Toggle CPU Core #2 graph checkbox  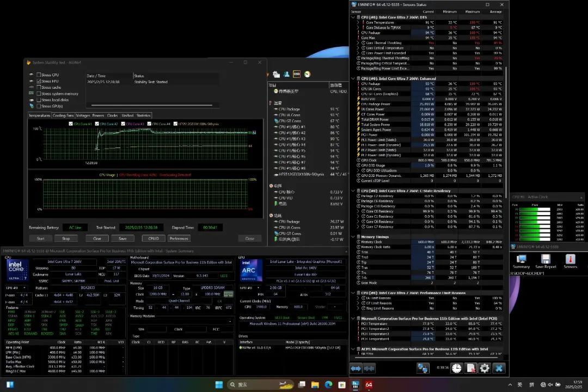(97, 124)
